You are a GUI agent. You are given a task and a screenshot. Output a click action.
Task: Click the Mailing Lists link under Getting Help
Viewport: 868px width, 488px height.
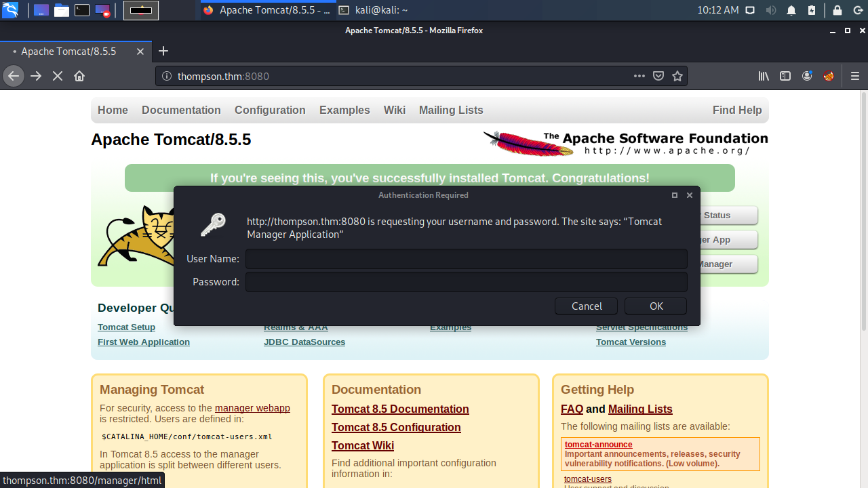pos(640,409)
